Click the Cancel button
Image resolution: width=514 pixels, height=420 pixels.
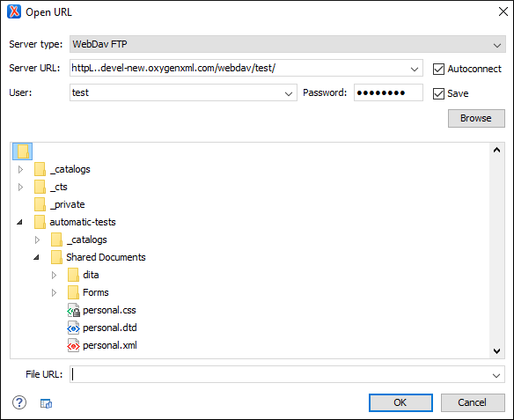point(473,402)
